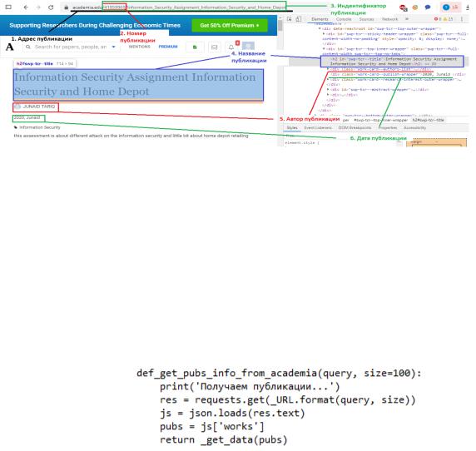Open the Properties pane tab
This screenshot has height=451, width=476.
click(388, 128)
